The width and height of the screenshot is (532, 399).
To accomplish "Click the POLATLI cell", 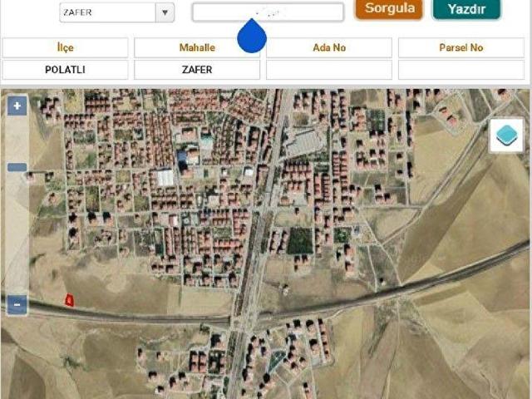I will coord(65,70).
